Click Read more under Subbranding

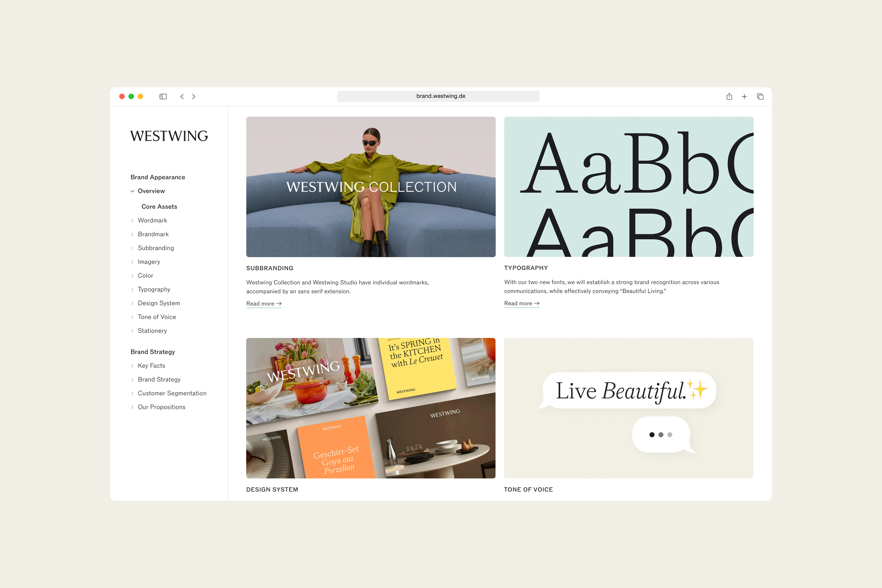tap(264, 303)
